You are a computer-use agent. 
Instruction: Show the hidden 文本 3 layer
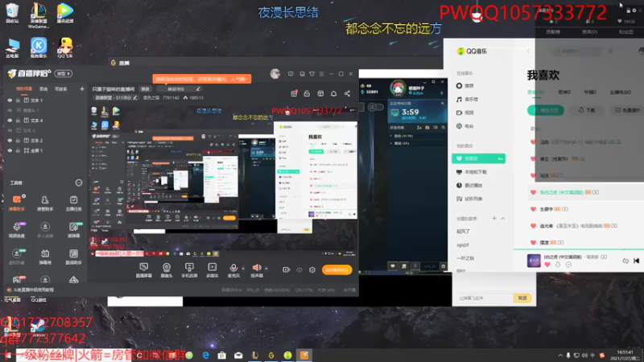coord(10,130)
